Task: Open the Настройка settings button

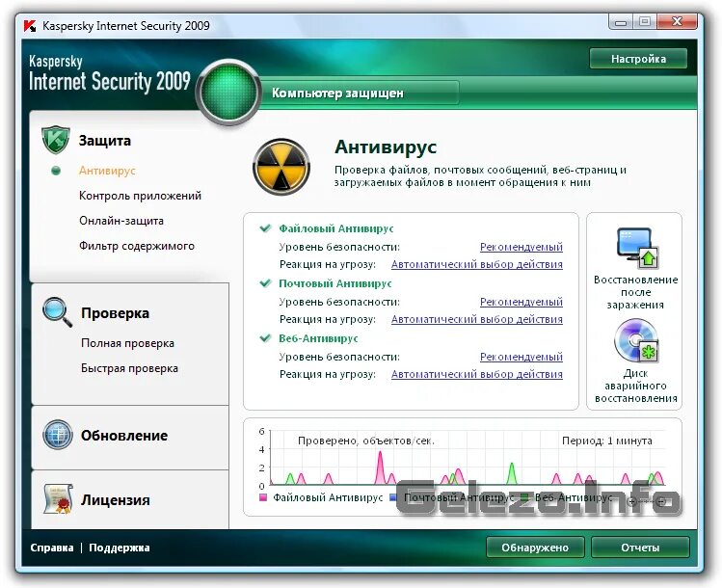Action: 638,59
